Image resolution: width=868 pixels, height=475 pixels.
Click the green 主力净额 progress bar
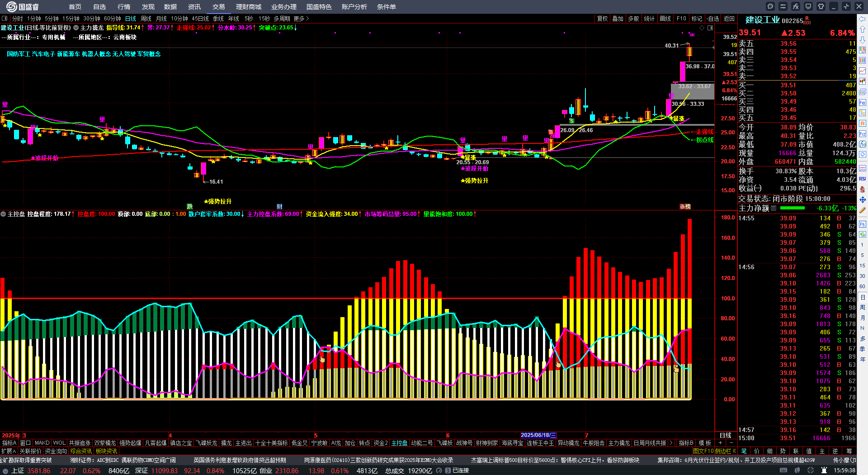coord(793,208)
